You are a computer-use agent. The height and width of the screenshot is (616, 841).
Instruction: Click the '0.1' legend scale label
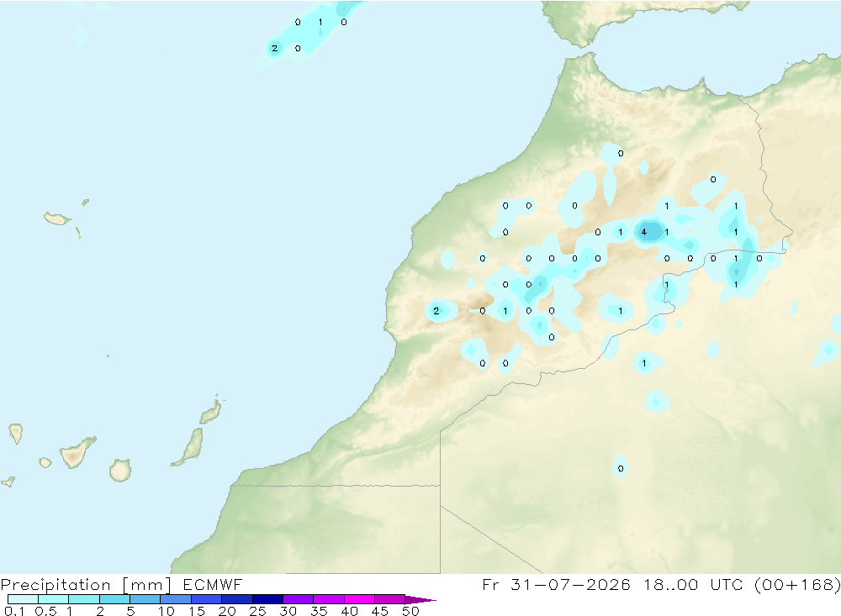click(14, 611)
